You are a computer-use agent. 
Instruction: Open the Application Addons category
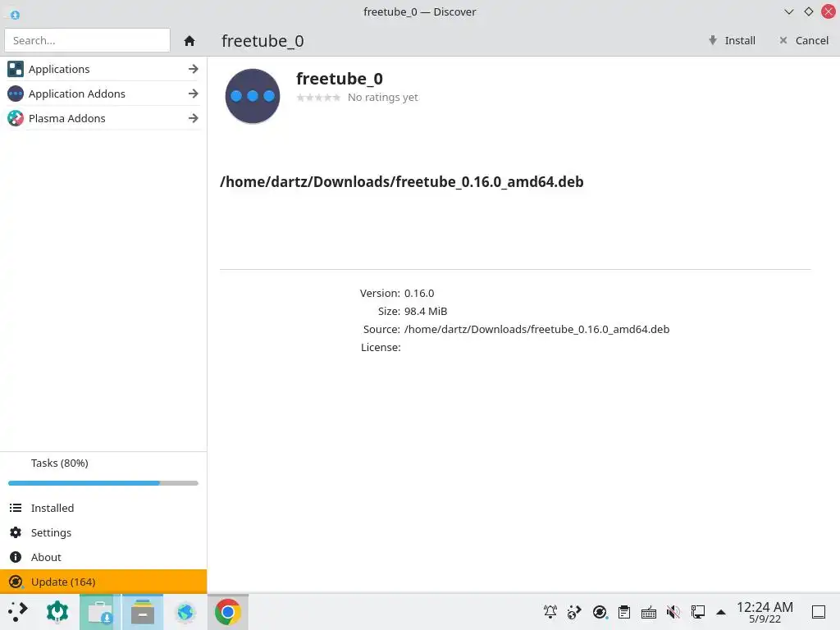pos(103,94)
